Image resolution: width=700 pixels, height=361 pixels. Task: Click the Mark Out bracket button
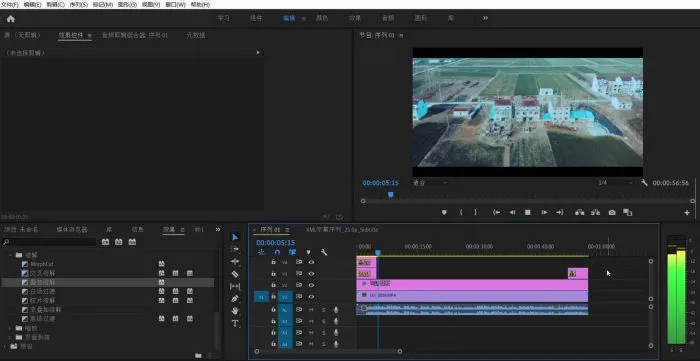475,212
